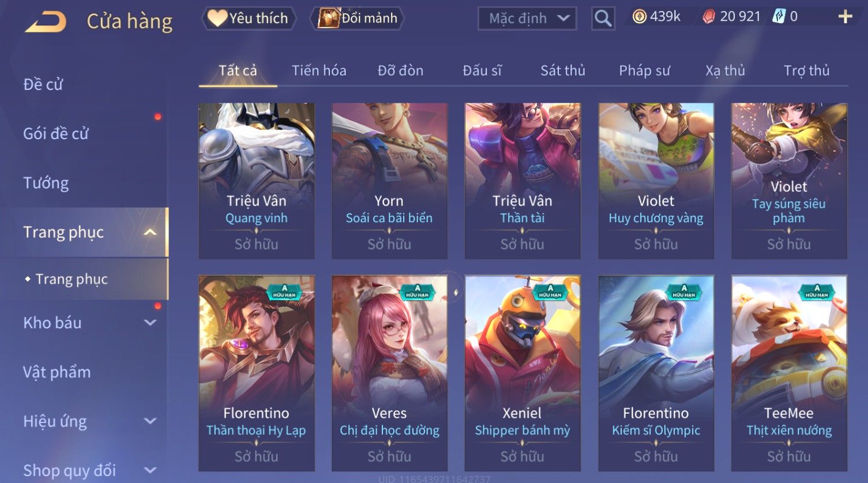The height and width of the screenshot is (483, 868).
Task: Click the heart Yêu thích icon
Action: click(x=217, y=18)
